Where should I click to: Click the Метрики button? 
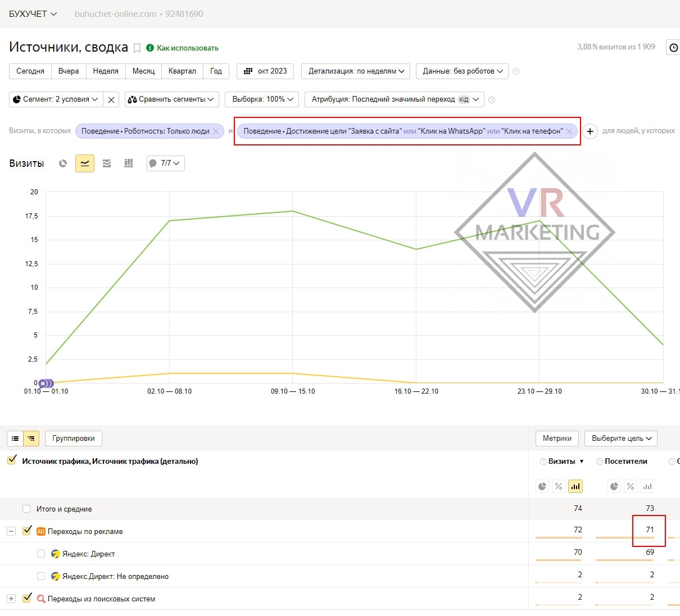(x=557, y=439)
